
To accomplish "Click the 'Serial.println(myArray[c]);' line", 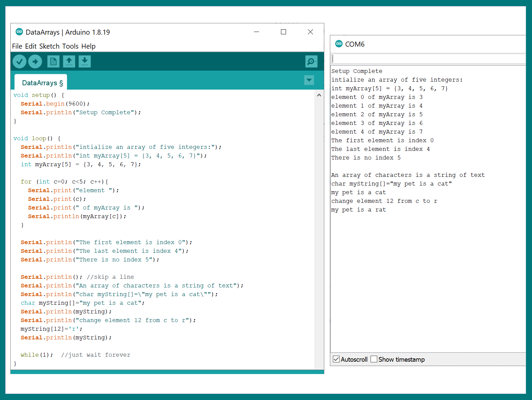I will 77,216.
